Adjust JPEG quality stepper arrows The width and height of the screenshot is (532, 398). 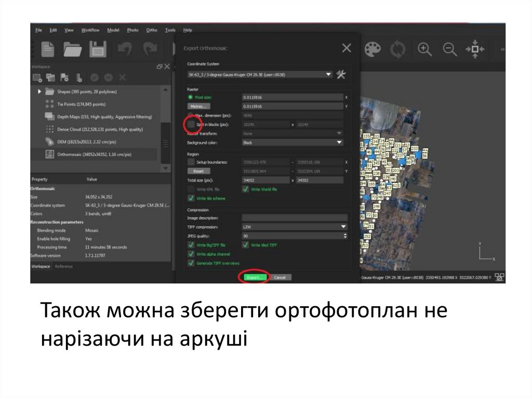[x=345, y=236]
